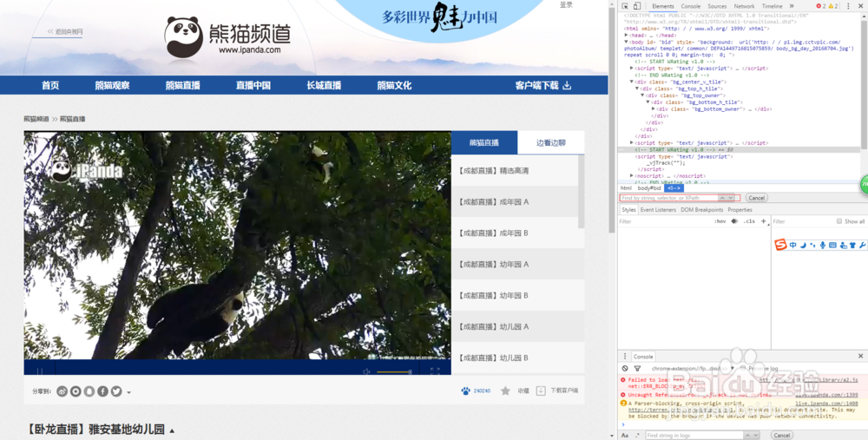This screenshot has height=440, width=868.
Task: Select the 成都直播 幼年园 B channel
Action: pyautogui.click(x=515, y=296)
